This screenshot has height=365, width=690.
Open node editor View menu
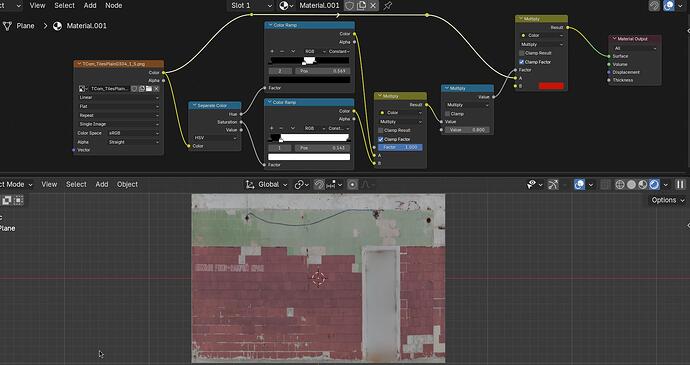tap(37, 6)
